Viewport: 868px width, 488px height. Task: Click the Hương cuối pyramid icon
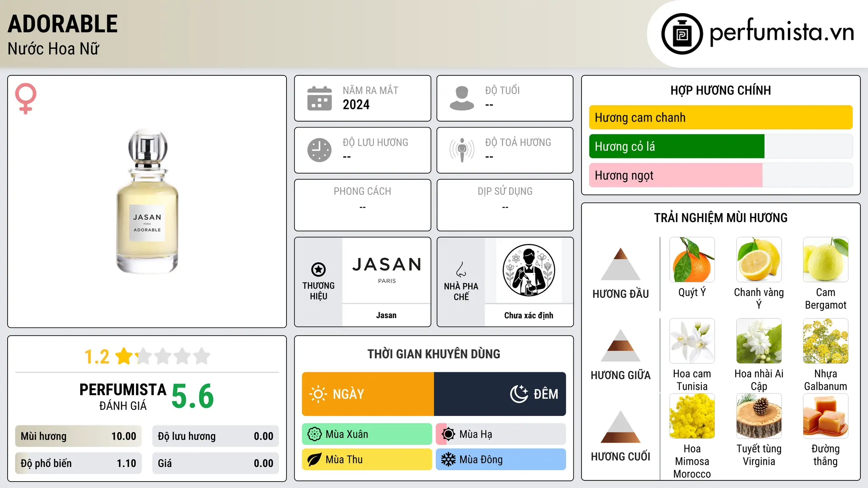point(620,426)
